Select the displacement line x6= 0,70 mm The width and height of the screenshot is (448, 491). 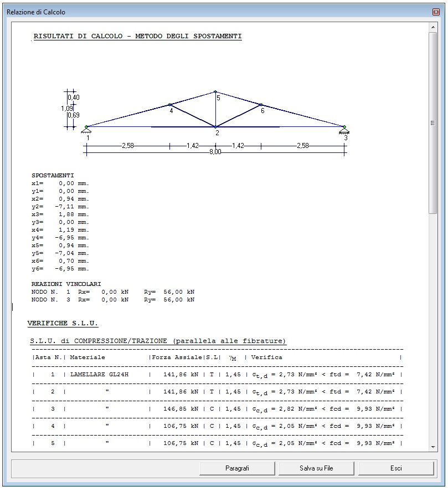[60, 261]
